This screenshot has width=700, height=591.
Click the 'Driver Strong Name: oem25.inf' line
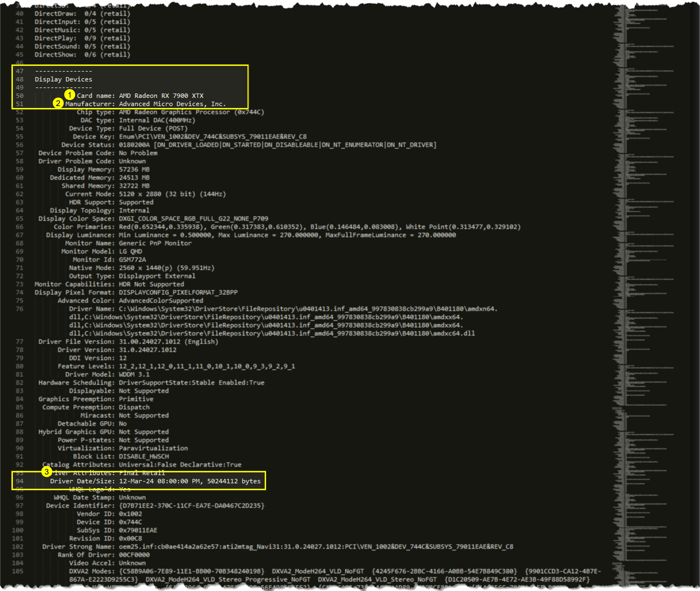coord(278,547)
